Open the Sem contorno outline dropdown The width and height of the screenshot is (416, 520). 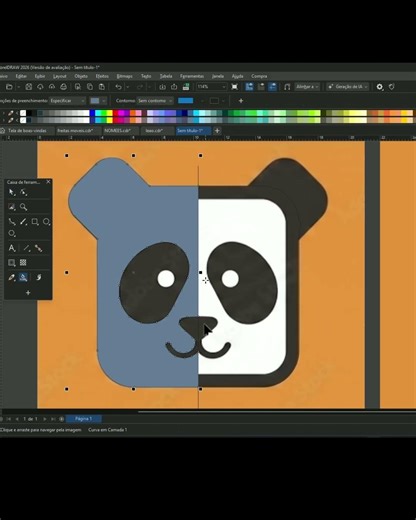(155, 101)
